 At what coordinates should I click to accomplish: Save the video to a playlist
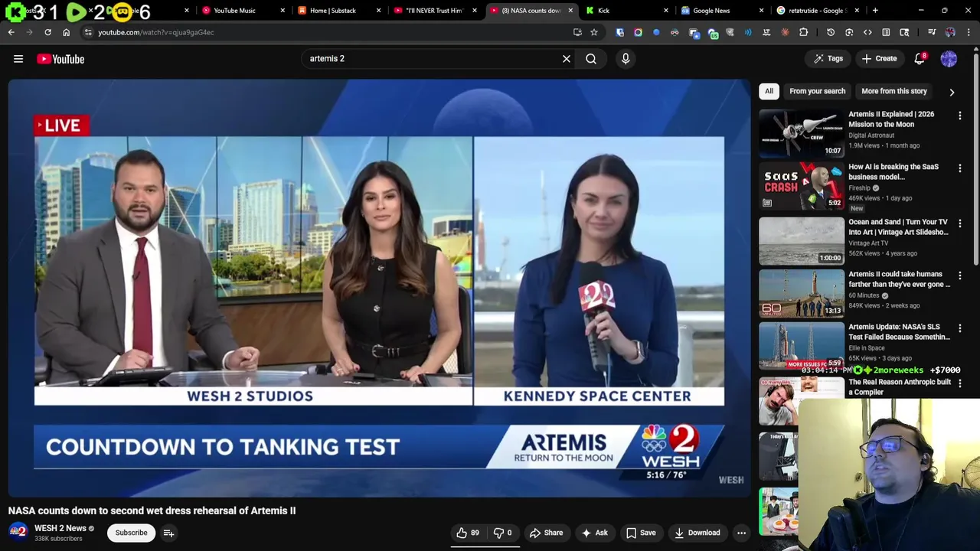click(x=641, y=533)
